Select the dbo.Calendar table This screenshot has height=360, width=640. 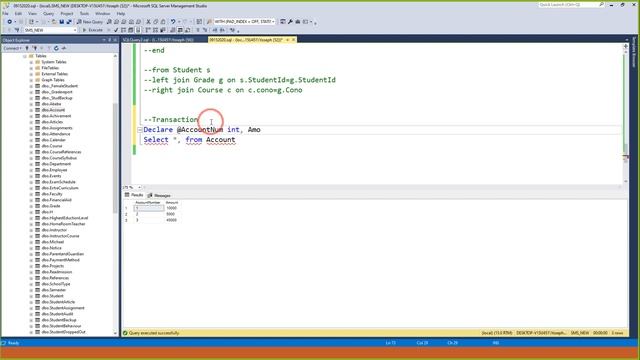click(53, 140)
